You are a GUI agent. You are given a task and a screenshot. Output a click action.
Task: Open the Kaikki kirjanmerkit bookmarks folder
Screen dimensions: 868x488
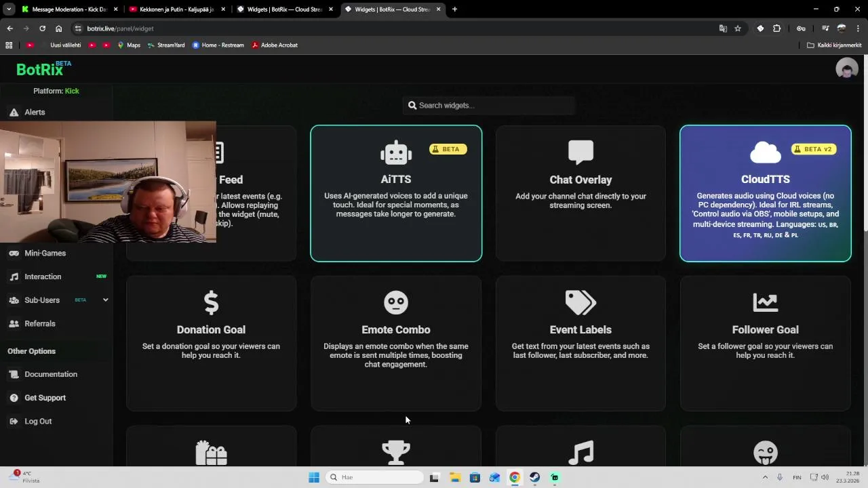pyautogui.click(x=834, y=45)
